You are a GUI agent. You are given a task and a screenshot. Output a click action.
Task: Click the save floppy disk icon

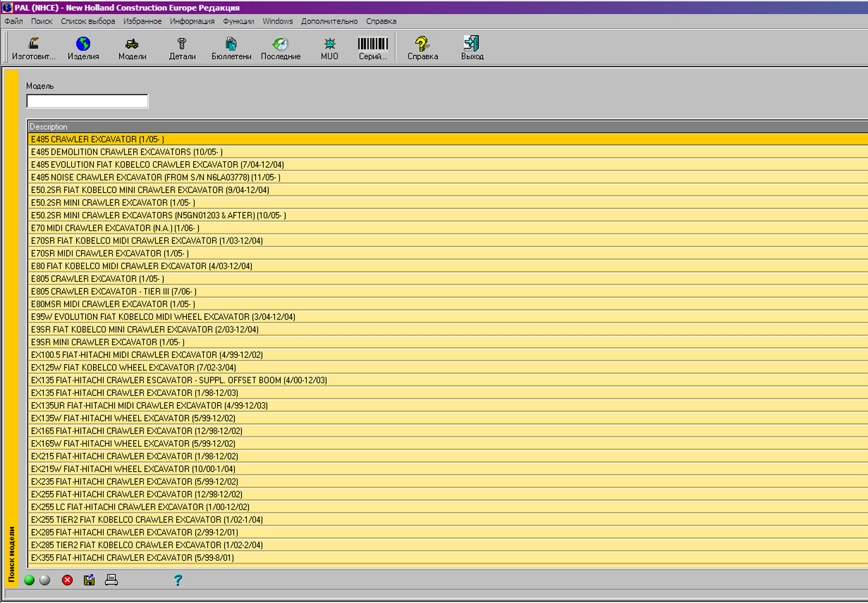point(89,580)
